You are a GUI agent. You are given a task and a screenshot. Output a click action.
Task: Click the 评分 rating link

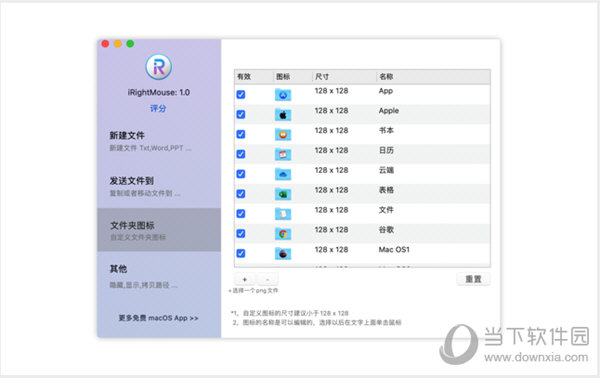pos(158,109)
